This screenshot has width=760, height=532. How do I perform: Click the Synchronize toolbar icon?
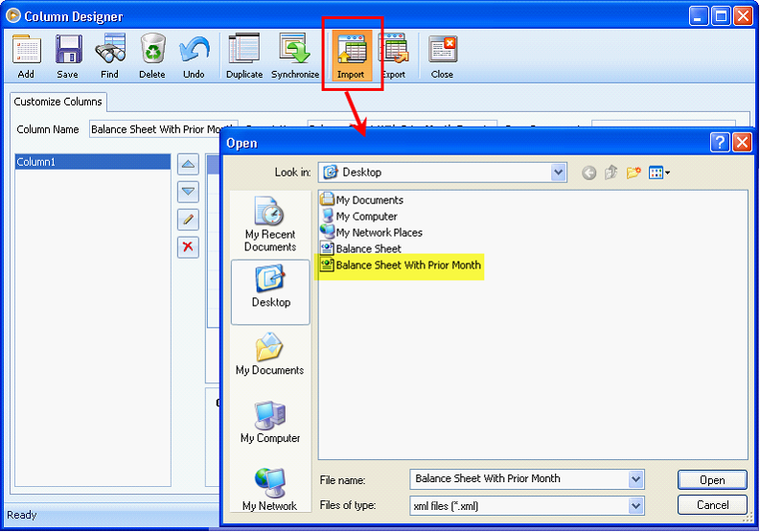(295, 56)
